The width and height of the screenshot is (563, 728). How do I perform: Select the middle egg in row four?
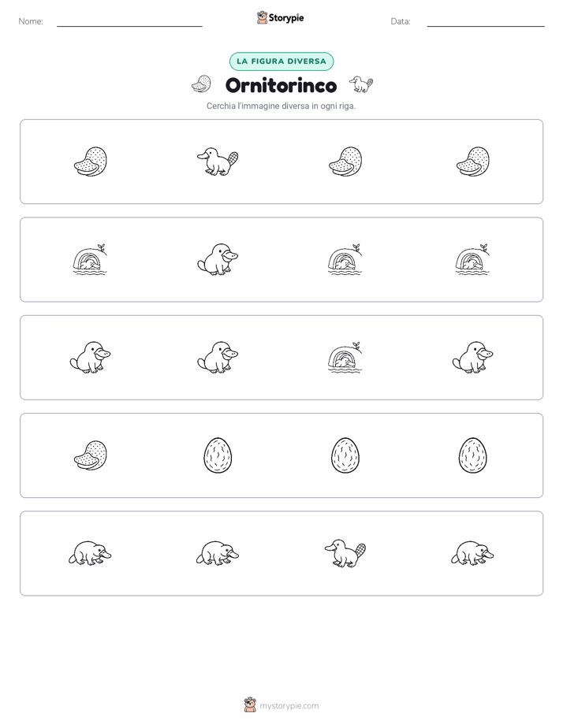pyautogui.click(x=345, y=455)
